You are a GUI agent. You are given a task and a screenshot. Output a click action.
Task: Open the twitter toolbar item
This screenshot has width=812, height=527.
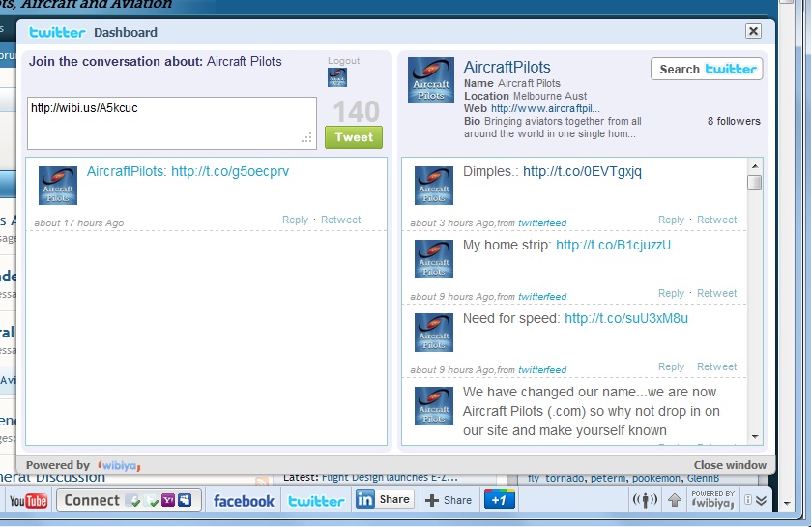click(x=316, y=501)
